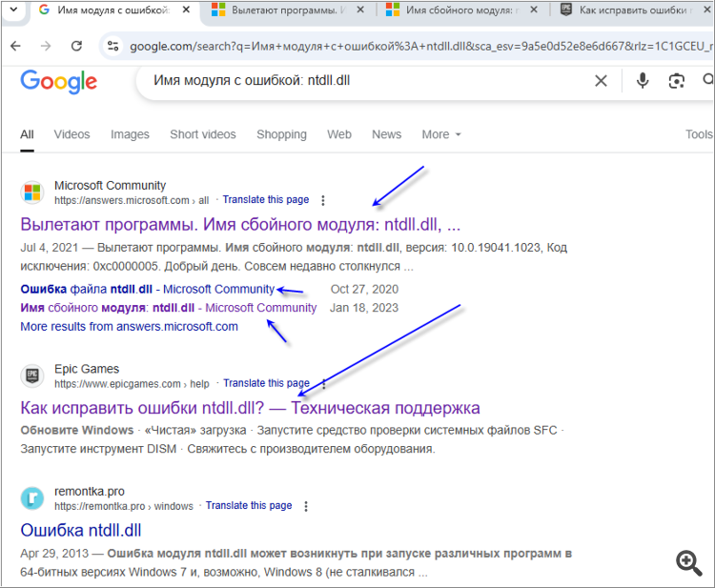Switch to browser tab 'Как исправить ошибки'

tap(632, 10)
